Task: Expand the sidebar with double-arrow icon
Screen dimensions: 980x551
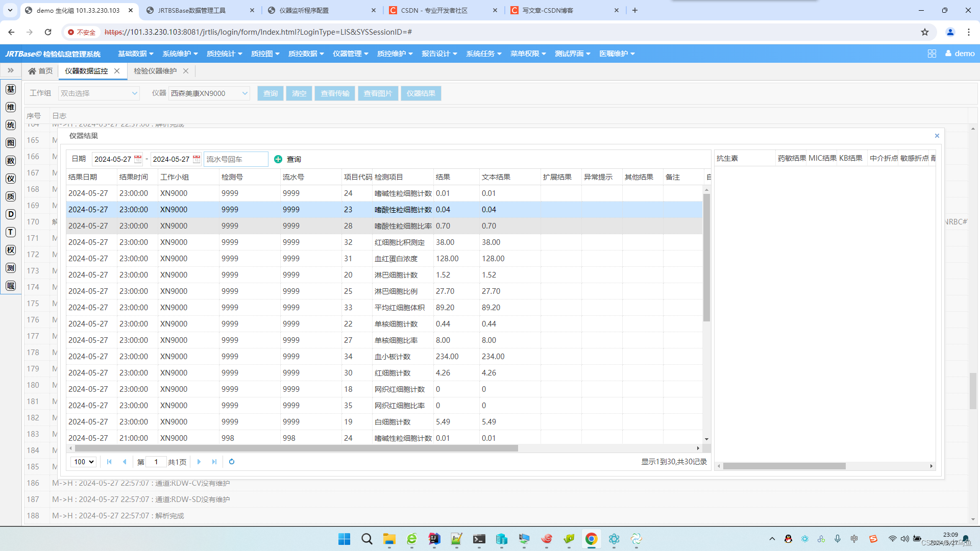Action: pos(11,70)
